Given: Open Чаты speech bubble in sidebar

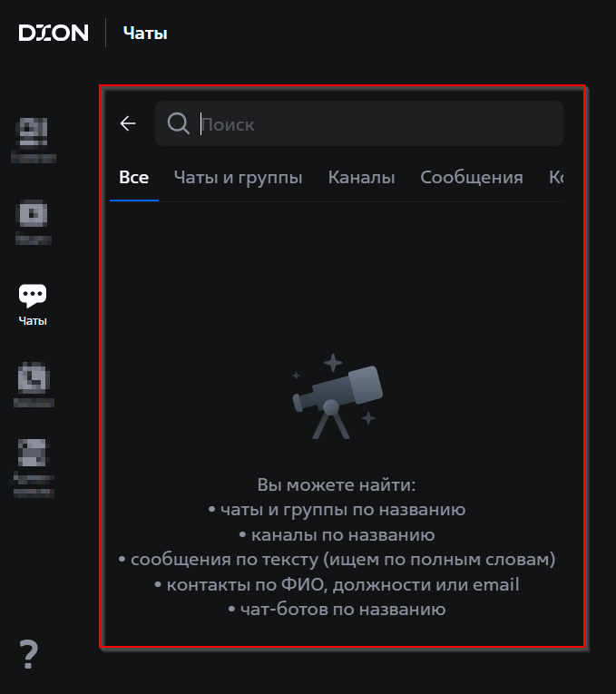Looking at the screenshot, I should (x=33, y=305).
